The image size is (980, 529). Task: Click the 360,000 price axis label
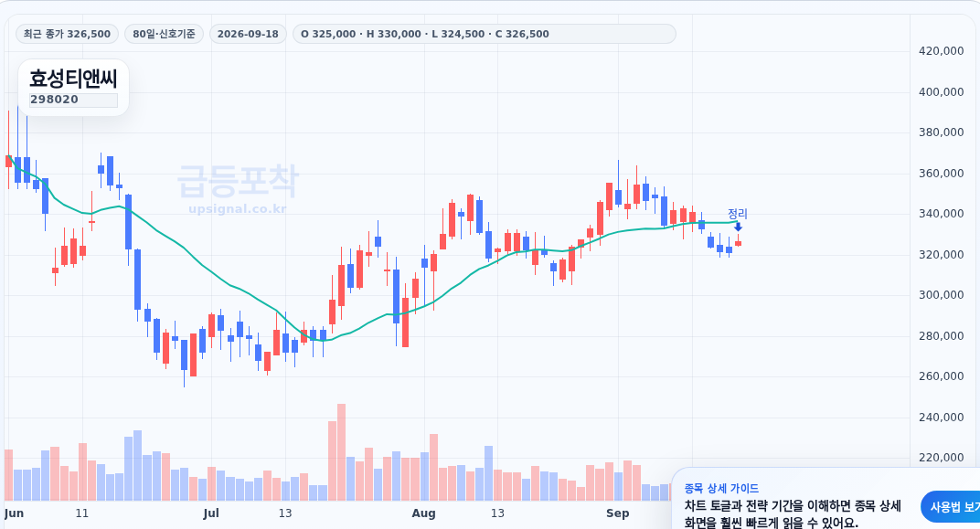pos(941,173)
